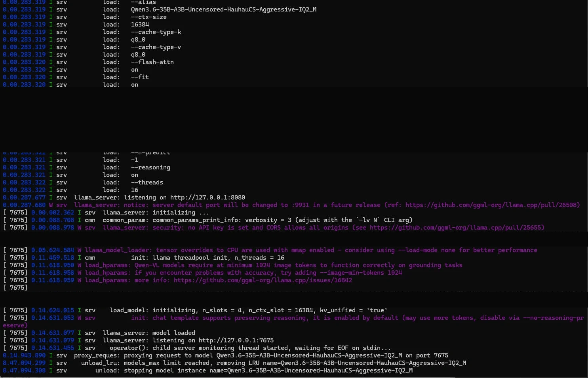The image size is (588, 378).
Task: Click the timestamp '0.05.624.584'
Action: click(x=53, y=250)
